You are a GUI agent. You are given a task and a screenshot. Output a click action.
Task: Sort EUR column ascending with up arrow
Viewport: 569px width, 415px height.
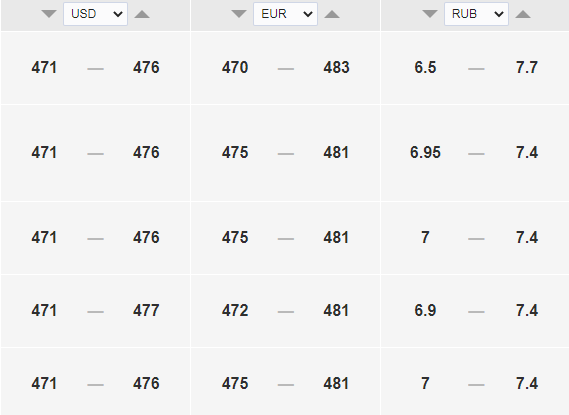click(x=332, y=14)
